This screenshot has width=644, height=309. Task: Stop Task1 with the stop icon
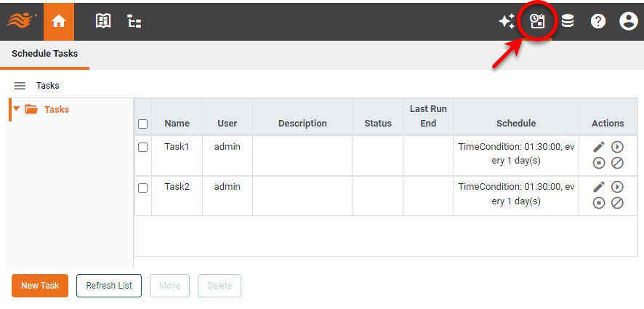coord(599,163)
